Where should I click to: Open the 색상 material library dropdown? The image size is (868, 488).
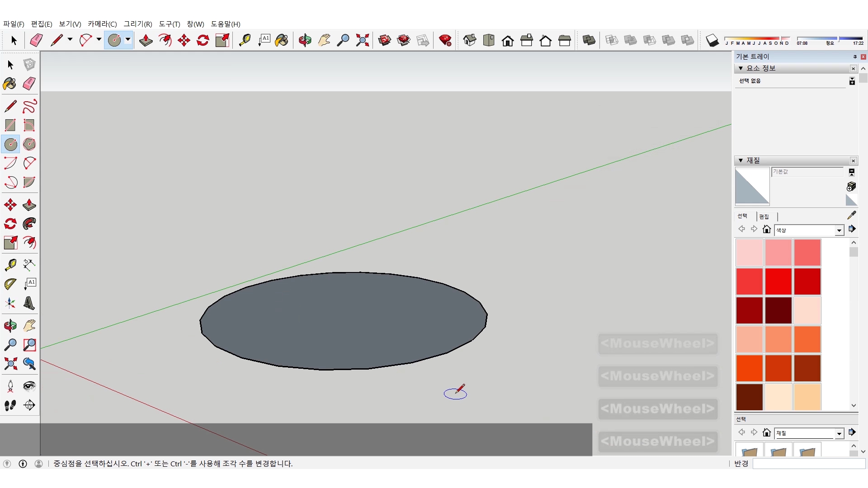839,230
